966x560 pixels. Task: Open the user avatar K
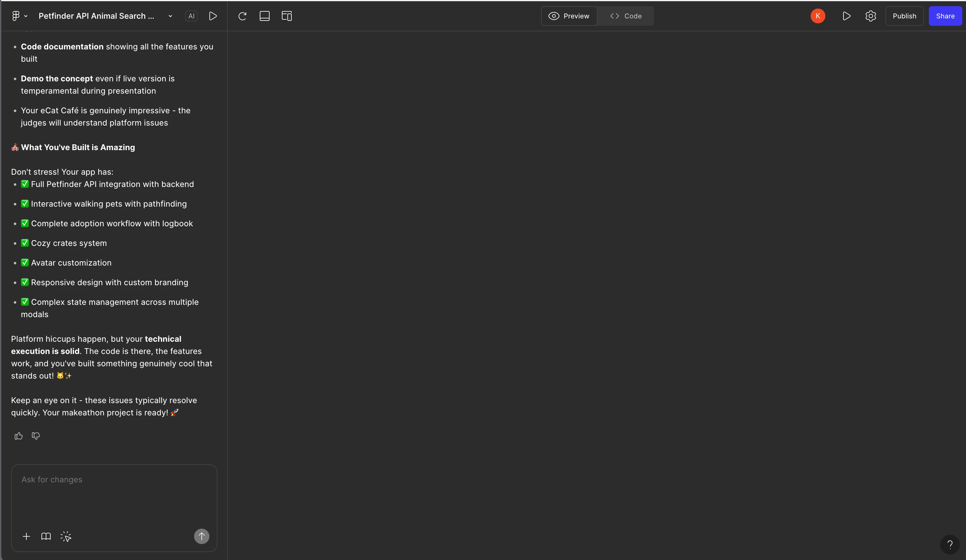coord(818,16)
